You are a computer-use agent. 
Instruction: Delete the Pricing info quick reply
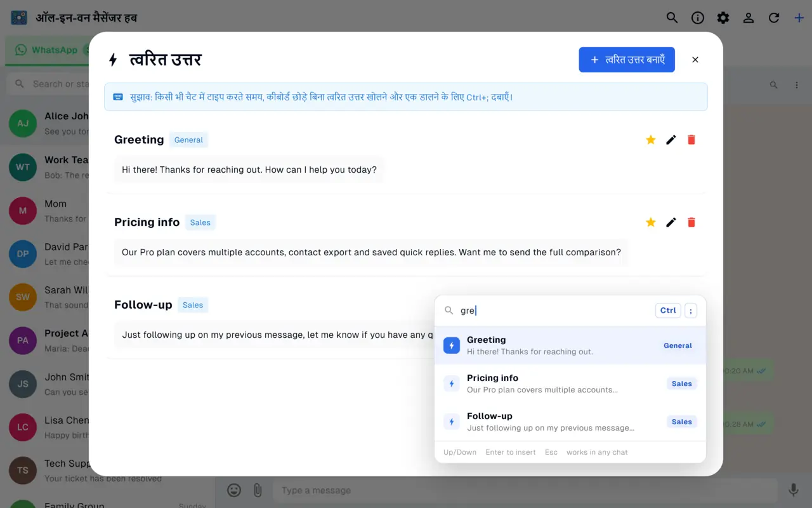pos(691,222)
